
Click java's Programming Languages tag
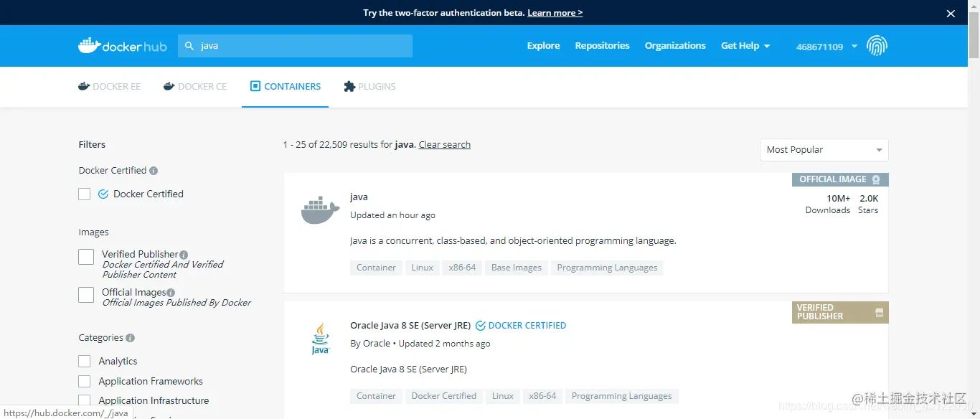[607, 268]
